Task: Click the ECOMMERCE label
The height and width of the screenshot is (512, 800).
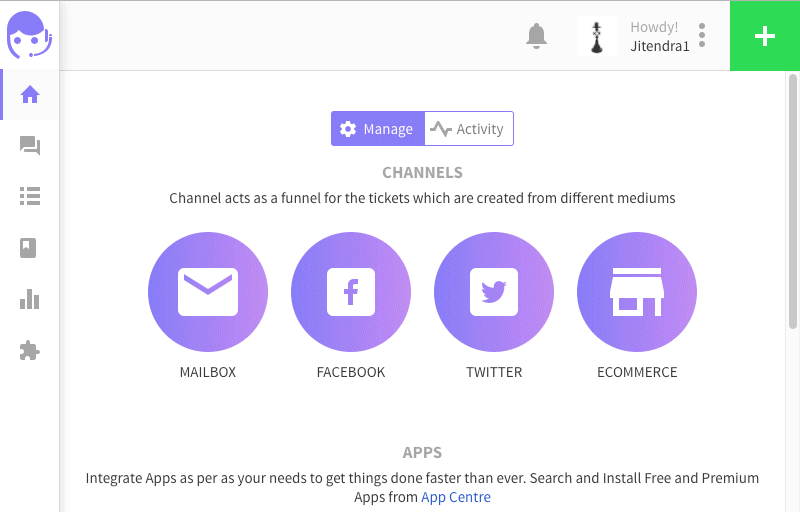Action: 637,372
